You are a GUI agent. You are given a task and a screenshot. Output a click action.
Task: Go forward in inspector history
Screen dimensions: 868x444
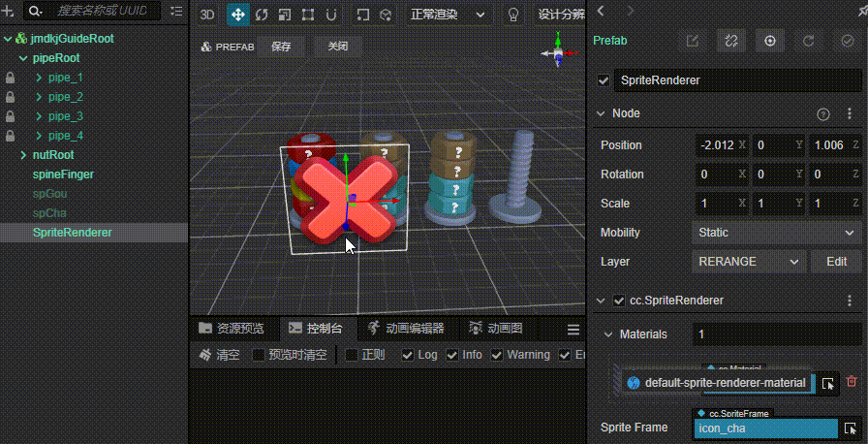(631, 11)
